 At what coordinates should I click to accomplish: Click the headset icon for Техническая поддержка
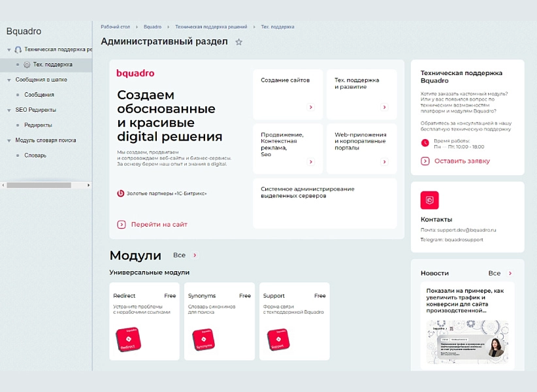(x=18, y=50)
